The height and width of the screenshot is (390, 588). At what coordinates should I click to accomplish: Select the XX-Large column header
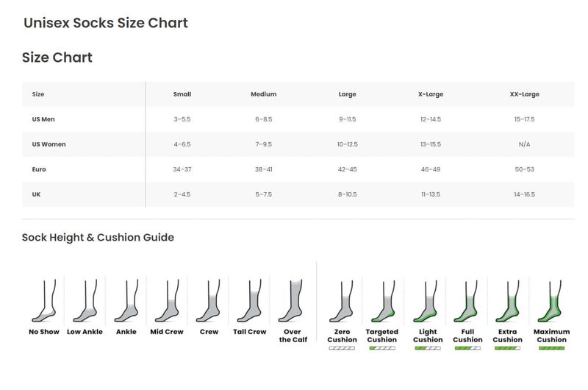click(x=524, y=94)
